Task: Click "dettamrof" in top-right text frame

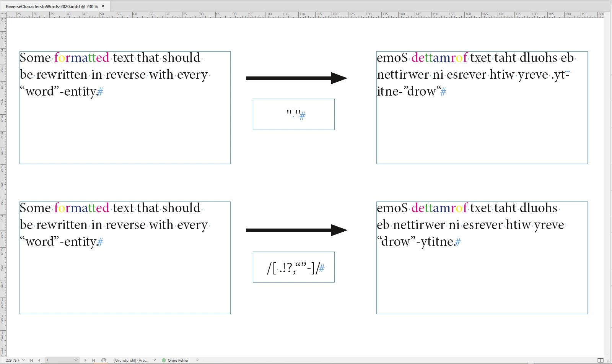Action: tap(439, 58)
